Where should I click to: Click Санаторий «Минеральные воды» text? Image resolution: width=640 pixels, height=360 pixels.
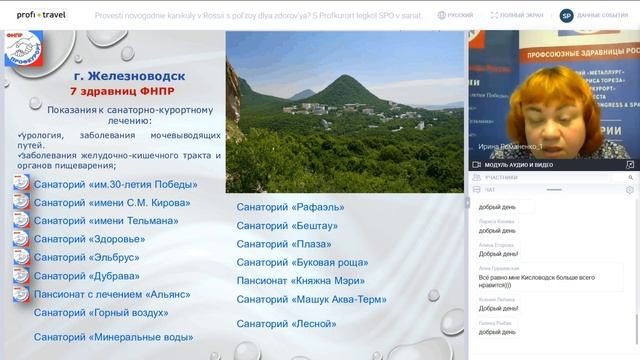point(113,337)
